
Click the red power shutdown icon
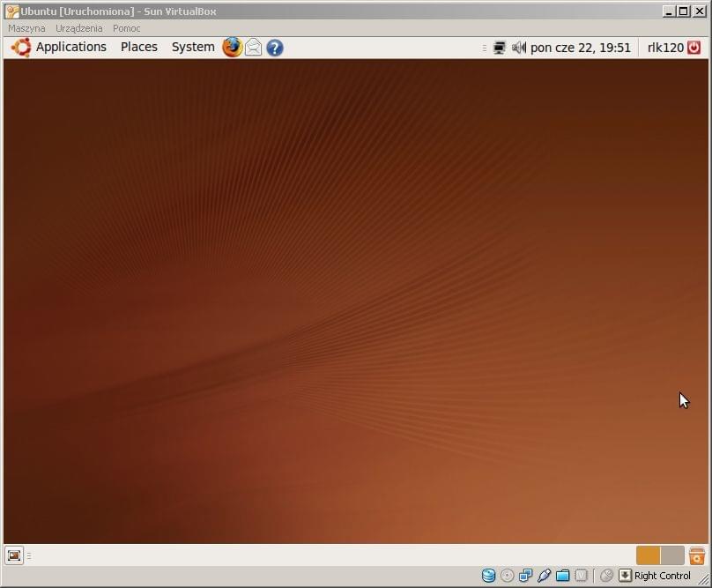[693, 48]
